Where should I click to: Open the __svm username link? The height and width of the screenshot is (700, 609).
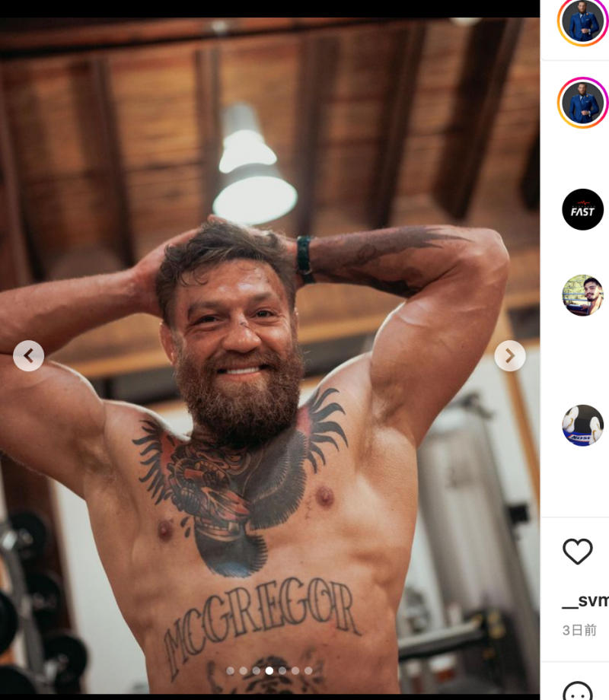[x=585, y=600]
